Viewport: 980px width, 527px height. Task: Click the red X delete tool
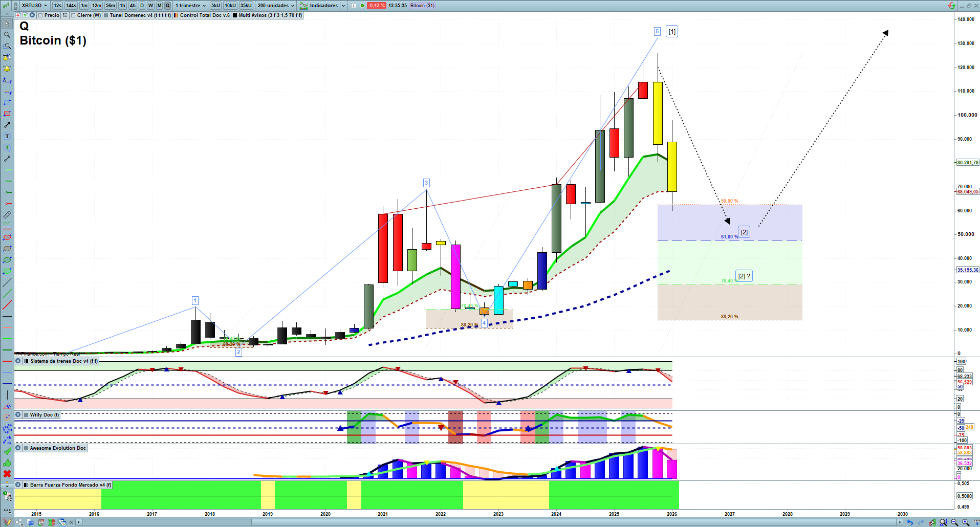pos(7,474)
